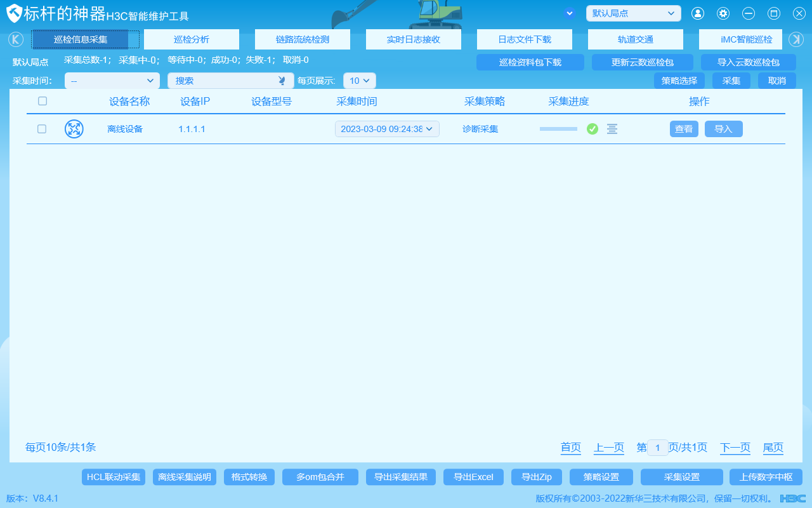Click the 导出采集结果 button

point(401,478)
